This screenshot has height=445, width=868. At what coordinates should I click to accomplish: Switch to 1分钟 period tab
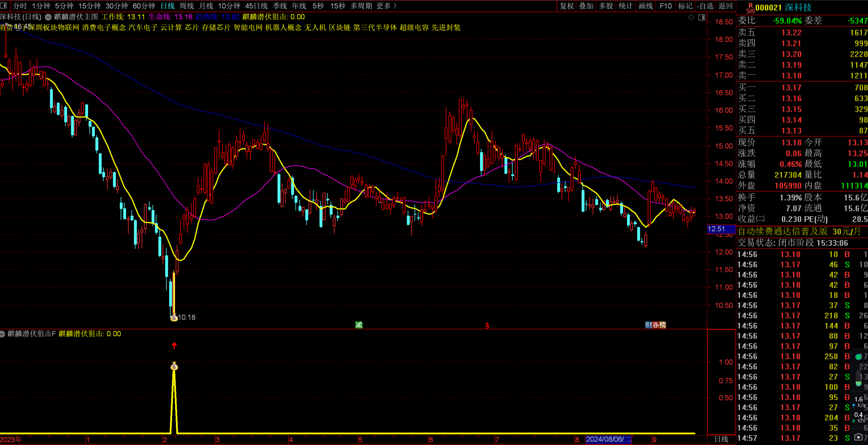41,6
